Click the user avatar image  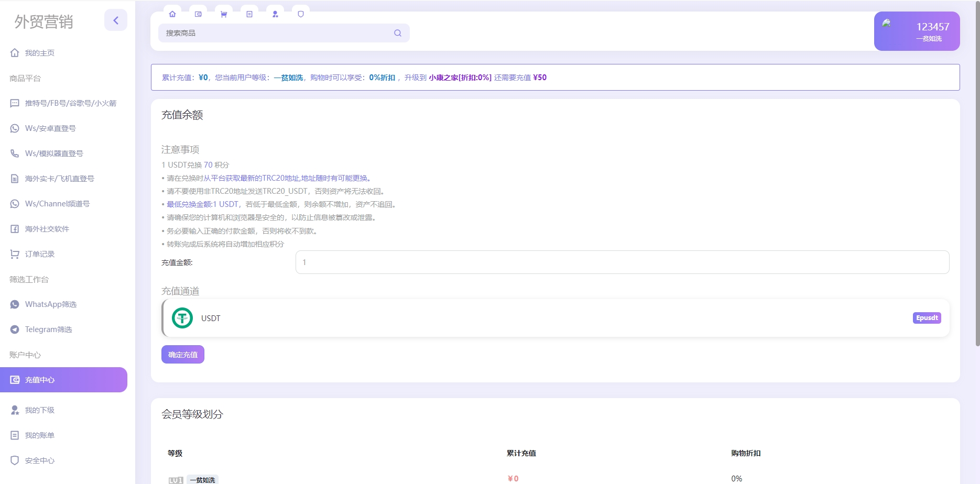pyautogui.click(x=887, y=23)
